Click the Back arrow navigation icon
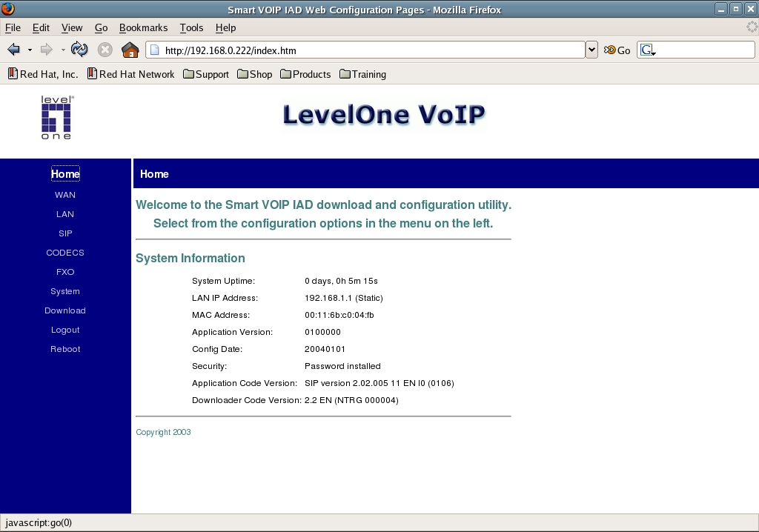Viewport: 759px width, 532px height. (13, 50)
